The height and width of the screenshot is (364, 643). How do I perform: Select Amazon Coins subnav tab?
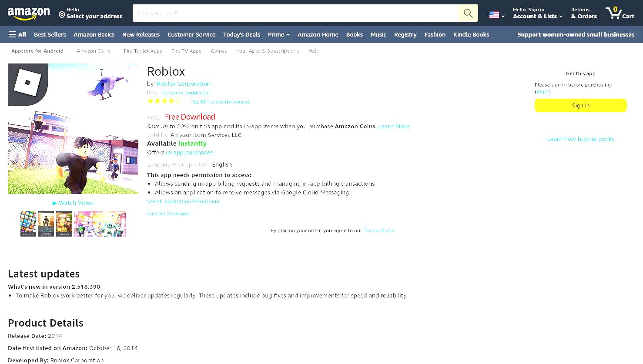[x=94, y=51]
